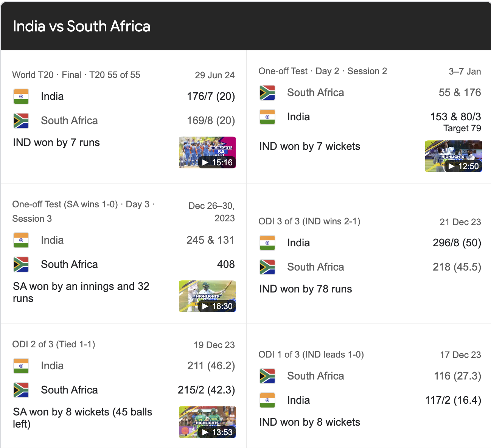Screen dimensions: 491x448
Task: Play the 15:16 World T20 Final highlights video
Action: pyautogui.click(x=207, y=152)
